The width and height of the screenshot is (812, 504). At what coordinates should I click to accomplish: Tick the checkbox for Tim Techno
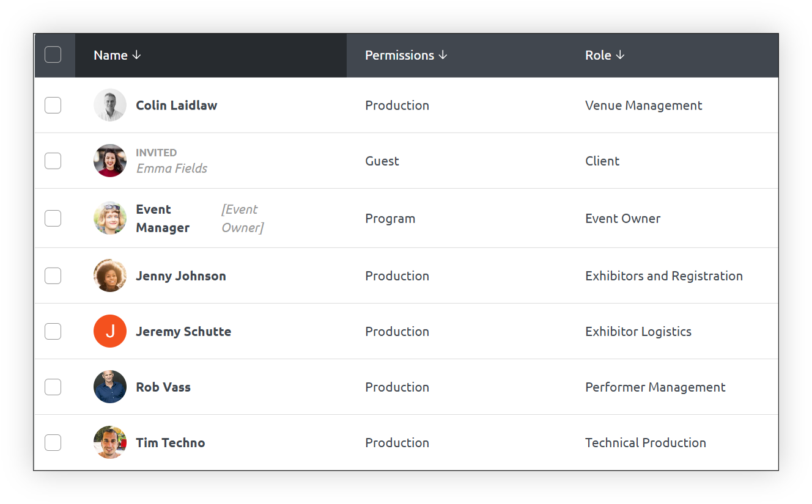[53, 442]
